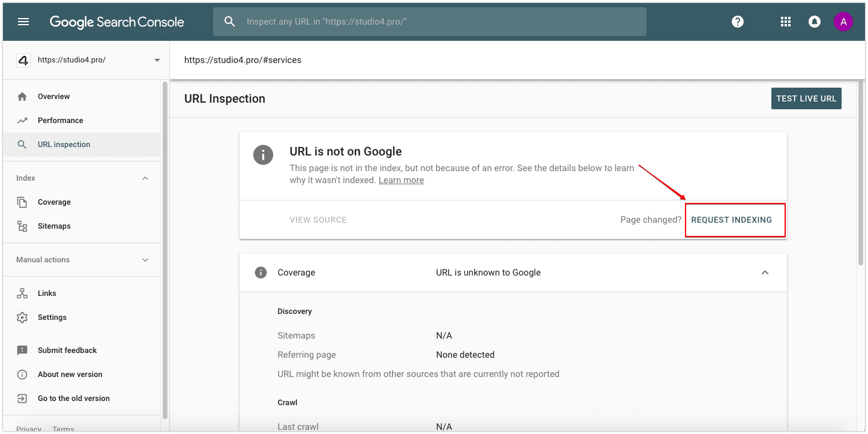
Task: Click the TEST LIVE URL button
Action: coord(806,98)
